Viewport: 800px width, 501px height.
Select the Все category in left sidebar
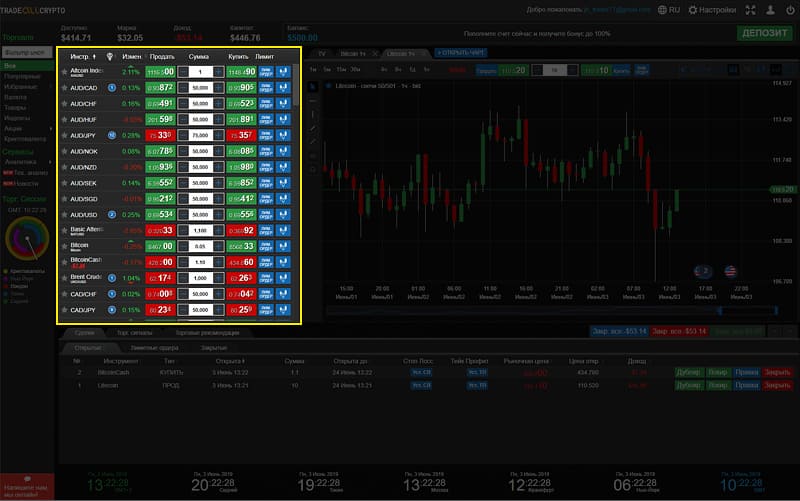(28, 66)
